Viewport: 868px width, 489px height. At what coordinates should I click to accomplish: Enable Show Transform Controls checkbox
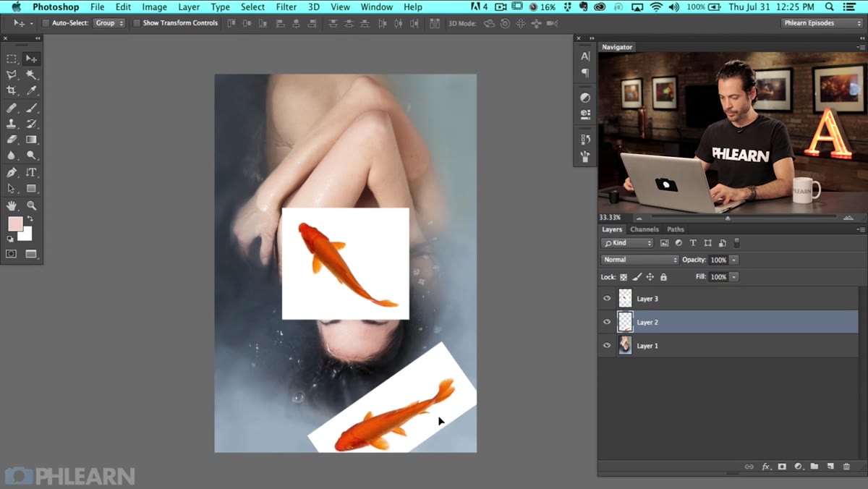(136, 23)
